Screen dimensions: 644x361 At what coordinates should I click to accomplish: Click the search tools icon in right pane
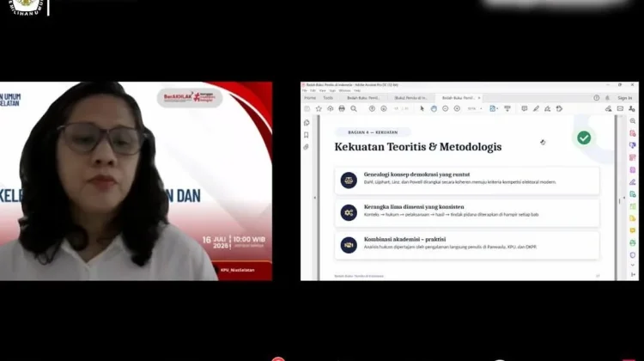633,121
